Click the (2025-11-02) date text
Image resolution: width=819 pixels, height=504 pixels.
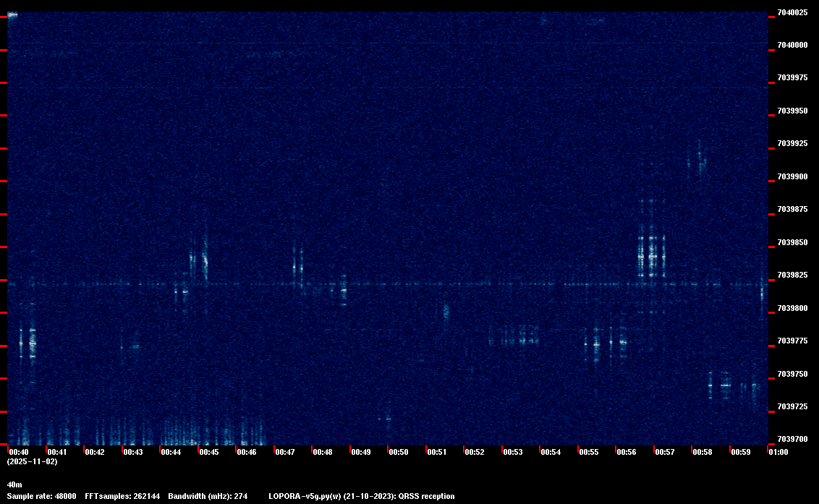click(x=33, y=461)
